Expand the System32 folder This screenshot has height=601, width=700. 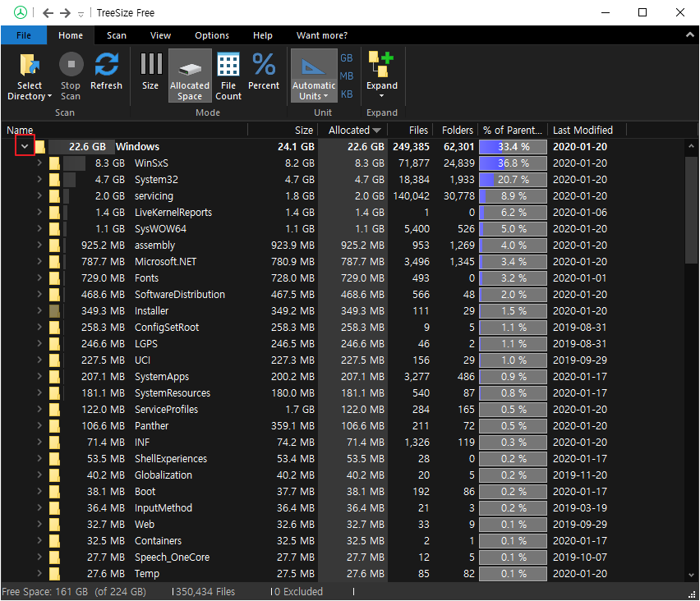pos(39,179)
